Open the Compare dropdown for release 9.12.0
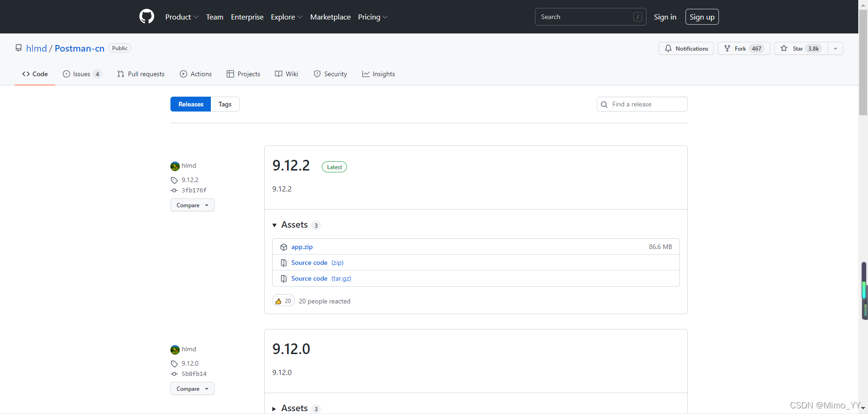868x414 pixels. tap(192, 388)
